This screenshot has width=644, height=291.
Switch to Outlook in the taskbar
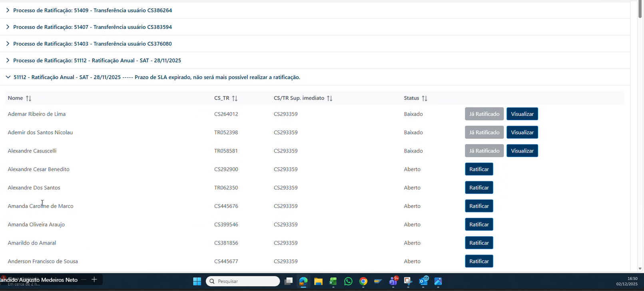(x=423, y=281)
